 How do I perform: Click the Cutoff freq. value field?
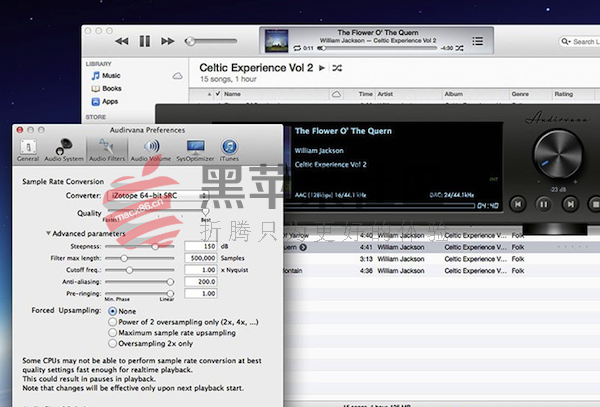tap(201, 270)
